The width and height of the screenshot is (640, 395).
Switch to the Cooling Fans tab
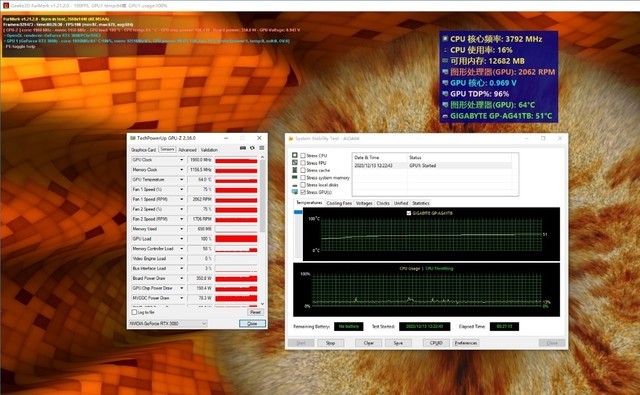tap(339, 203)
